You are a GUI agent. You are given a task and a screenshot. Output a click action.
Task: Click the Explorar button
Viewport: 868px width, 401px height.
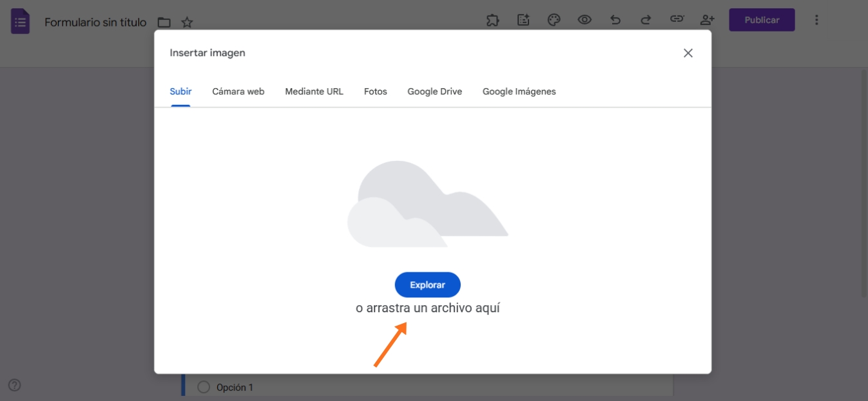427,284
